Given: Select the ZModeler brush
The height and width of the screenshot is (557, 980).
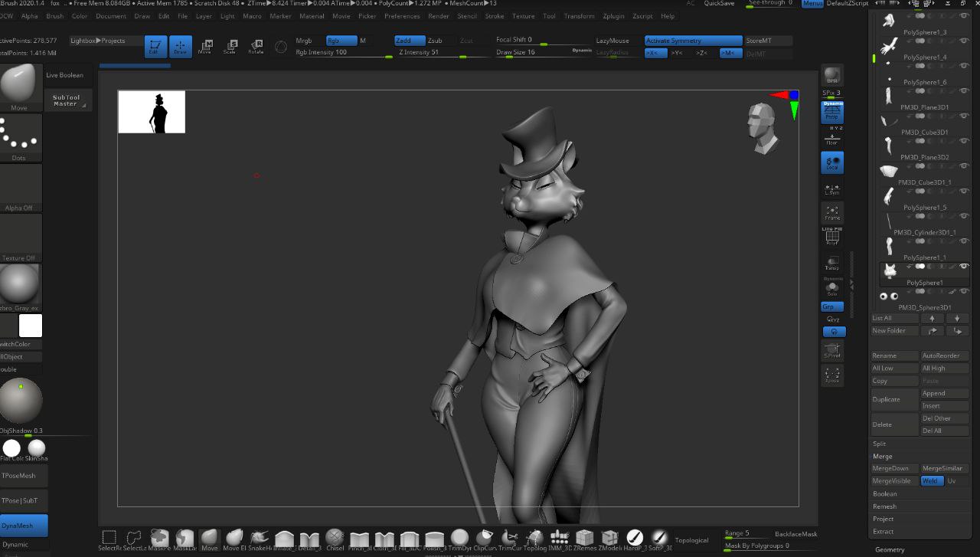Looking at the screenshot, I should 610,539.
